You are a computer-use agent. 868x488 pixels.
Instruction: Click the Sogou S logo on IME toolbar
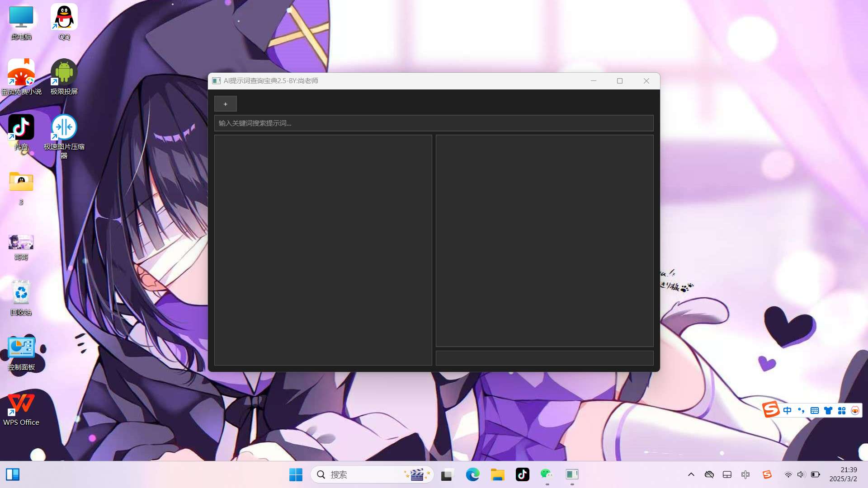[771, 410]
